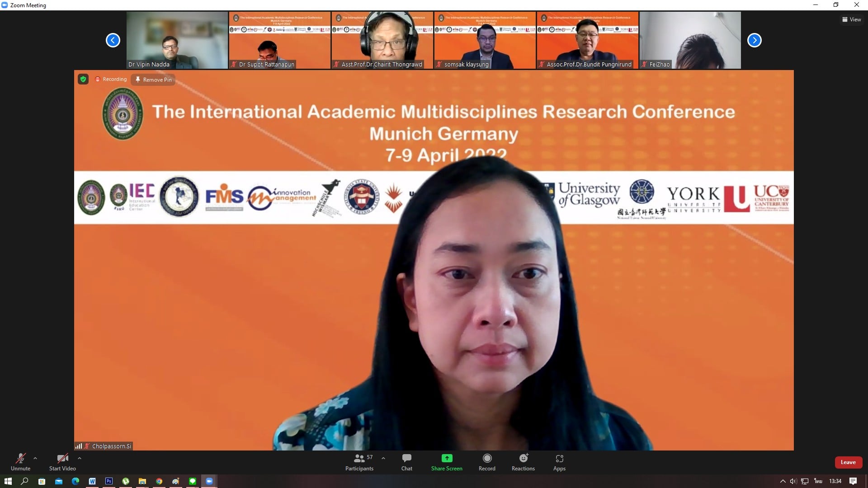The height and width of the screenshot is (488, 868).
Task: Expand video options arrow next to Start Video
Action: click(x=80, y=458)
